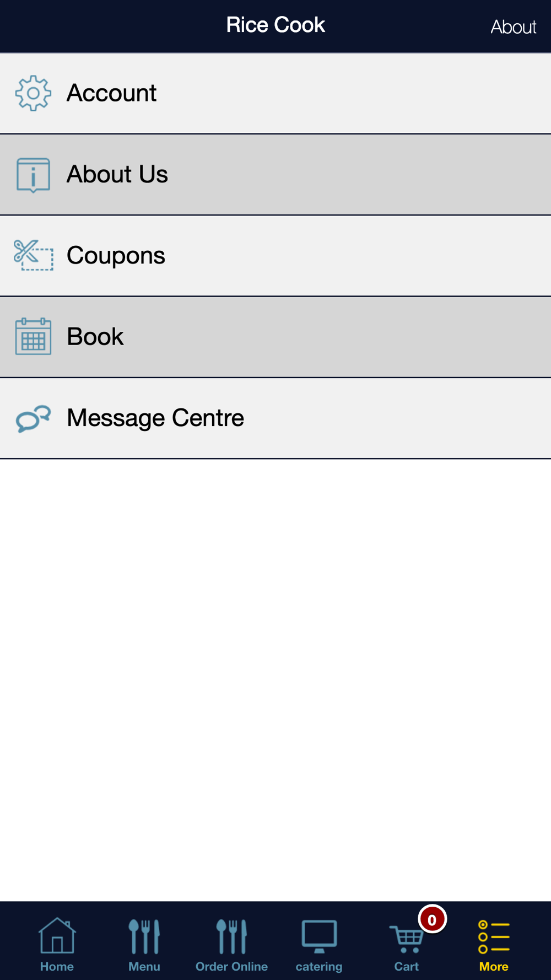Tap the catering monitor icon

pyautogui.click(x=319, y=936)
